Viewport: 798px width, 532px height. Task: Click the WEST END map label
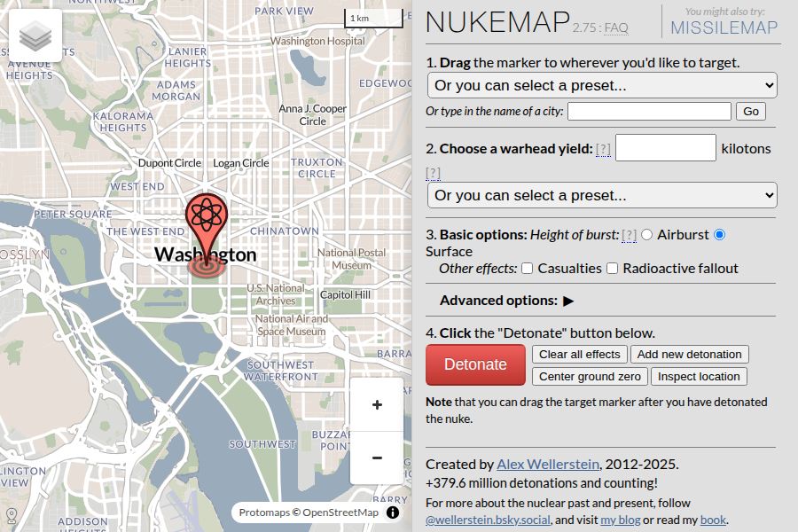[137, 186]
